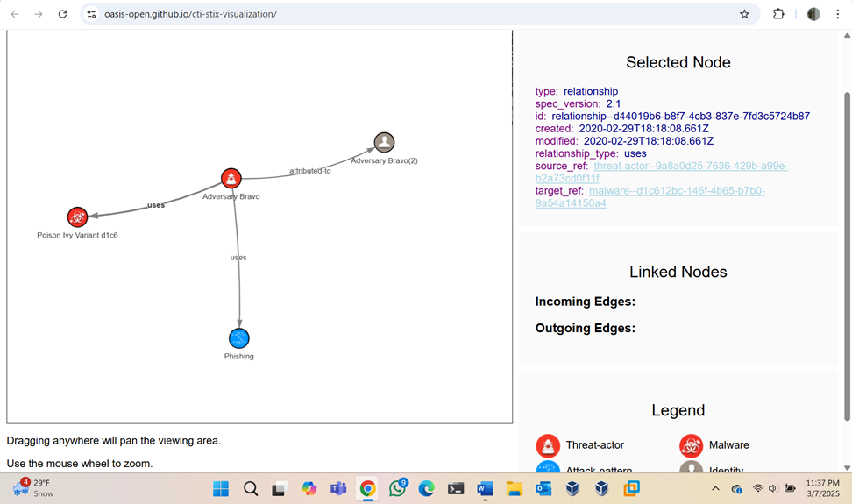Click the scrollbar down arrow
Screen dimensions: 852x504
(x=847, y=467)
